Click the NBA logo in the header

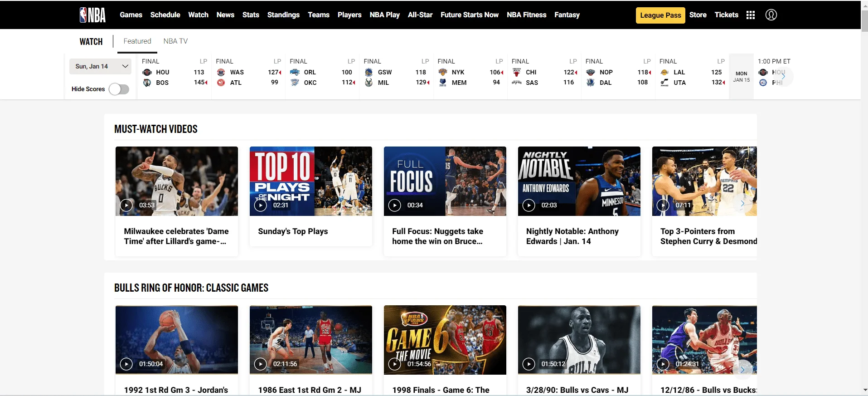pos(92,15)
